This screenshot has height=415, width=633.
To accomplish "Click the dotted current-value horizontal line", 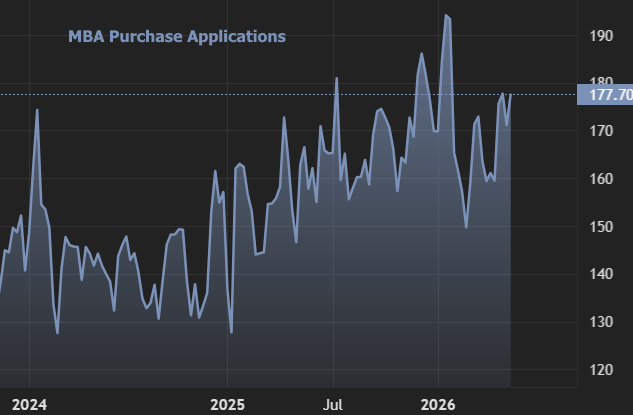I will point(288,95).
